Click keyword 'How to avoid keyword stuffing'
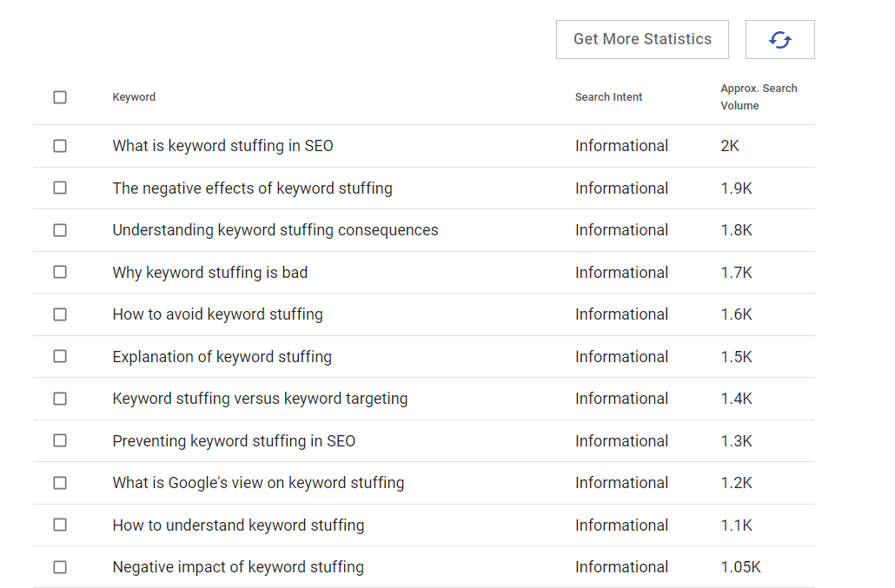Viewport: 895px width, 588px height. pos(217,314)
